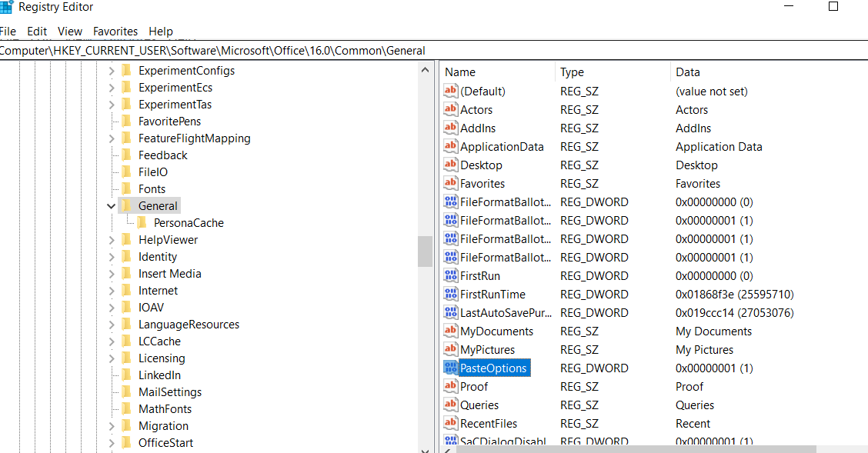
Task: Click the DWORD icon beside FirstRunTime
Action: click(451, 295)
